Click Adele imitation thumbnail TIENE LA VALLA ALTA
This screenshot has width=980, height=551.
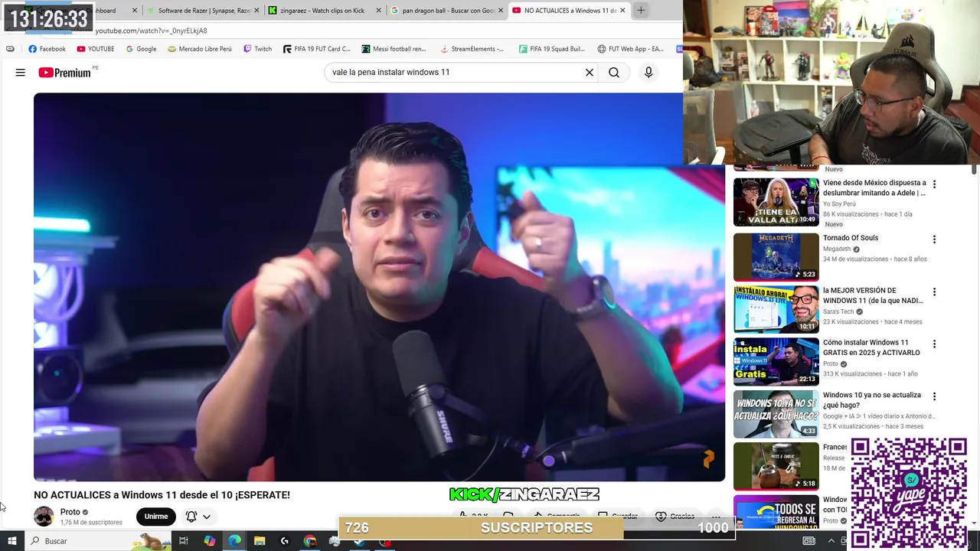click(776, 202)
